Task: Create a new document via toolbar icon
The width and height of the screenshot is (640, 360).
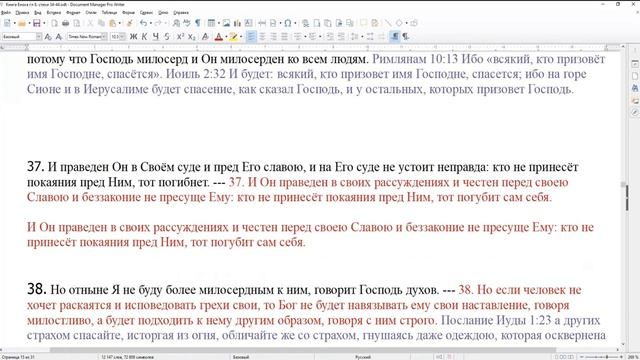Action: [x=7, y=23]
